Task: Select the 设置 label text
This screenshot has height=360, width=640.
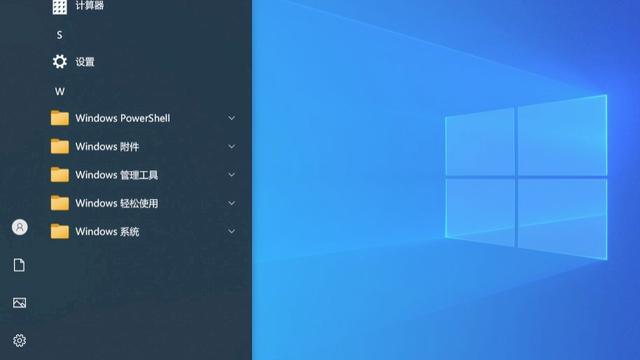Action: pyautogui.click(x=85, y=62)
